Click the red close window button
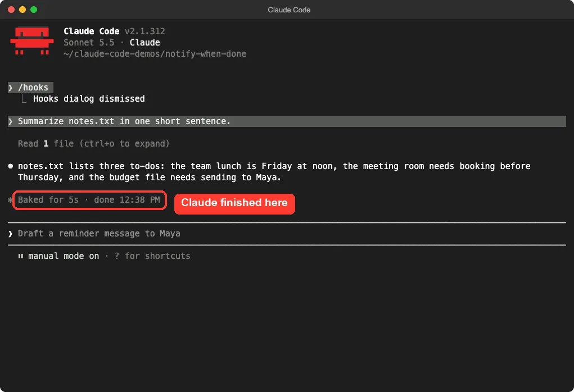The height and width of the screenshot is (392, 574). pos(11,10)
